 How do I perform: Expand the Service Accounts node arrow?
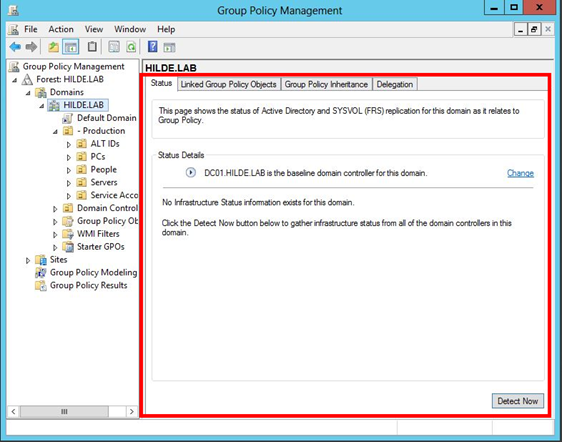pos(69,196)
